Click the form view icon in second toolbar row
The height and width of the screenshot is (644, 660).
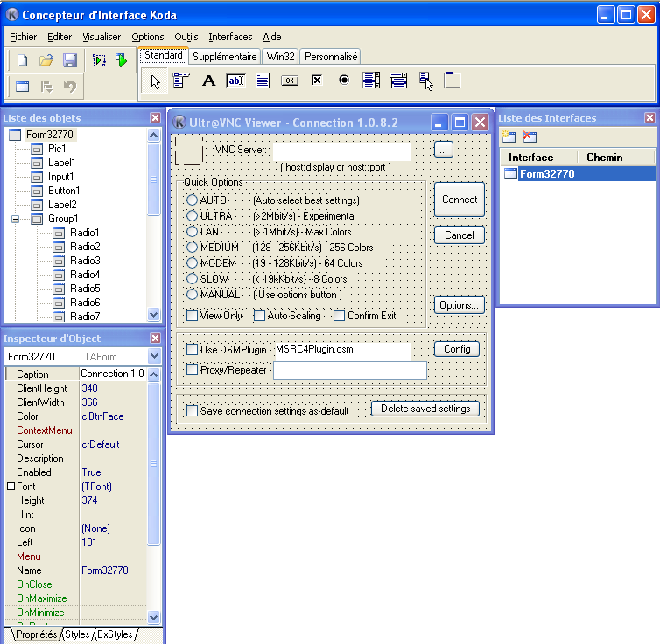pyautogui.click(x=22, y=87)
